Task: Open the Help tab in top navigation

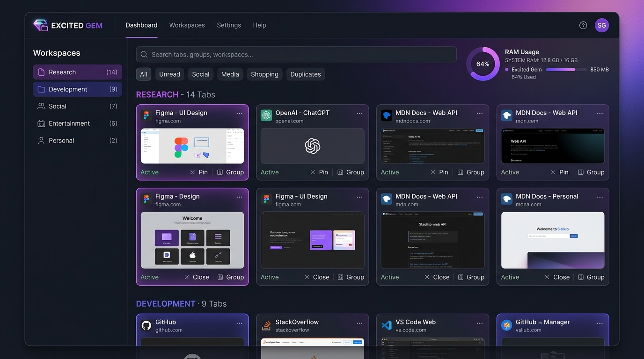Action: point(259,25)
